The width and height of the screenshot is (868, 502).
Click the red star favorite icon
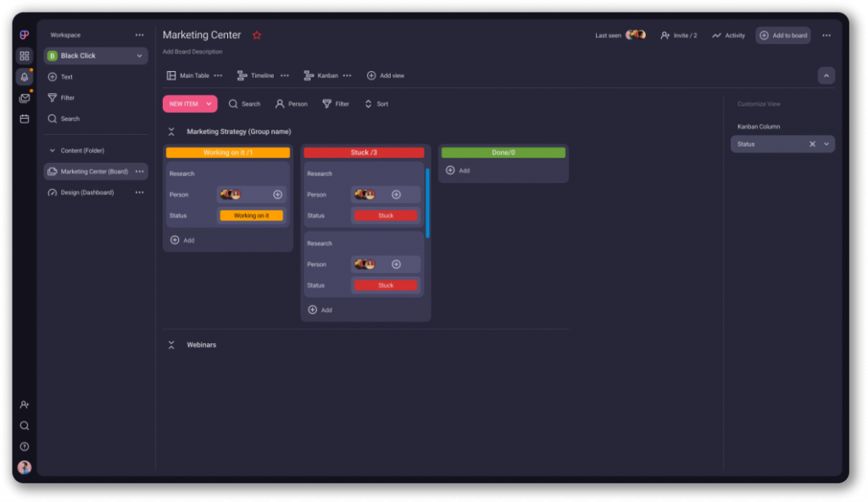pos(257,36)
